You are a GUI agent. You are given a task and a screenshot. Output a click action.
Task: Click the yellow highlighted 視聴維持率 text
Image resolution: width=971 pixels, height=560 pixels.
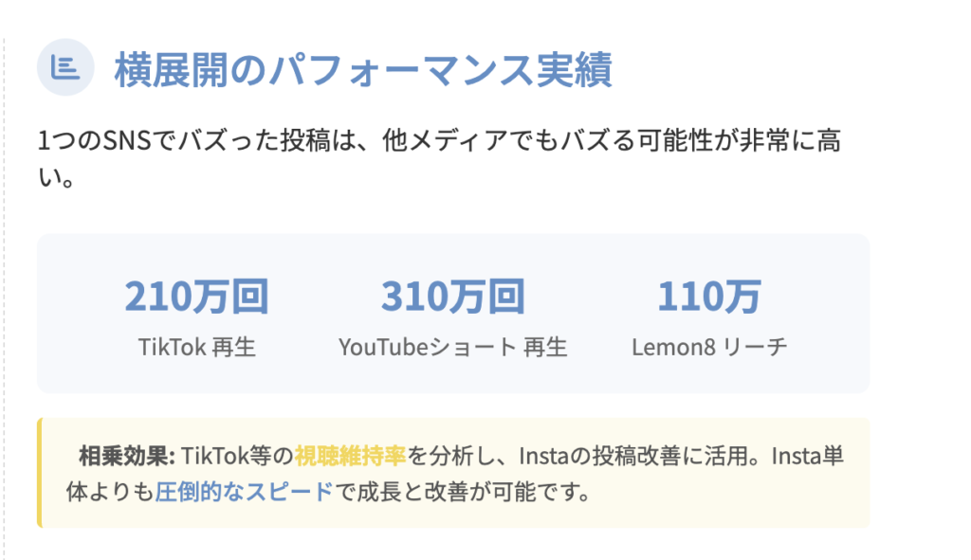point(350,455)
